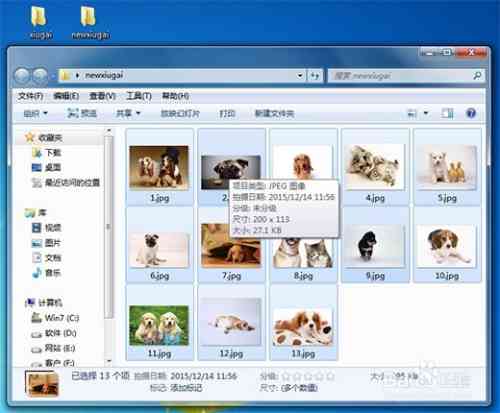Select Libraries (库) in navigation pane
The image size is (500, 413).
[35, 213]
